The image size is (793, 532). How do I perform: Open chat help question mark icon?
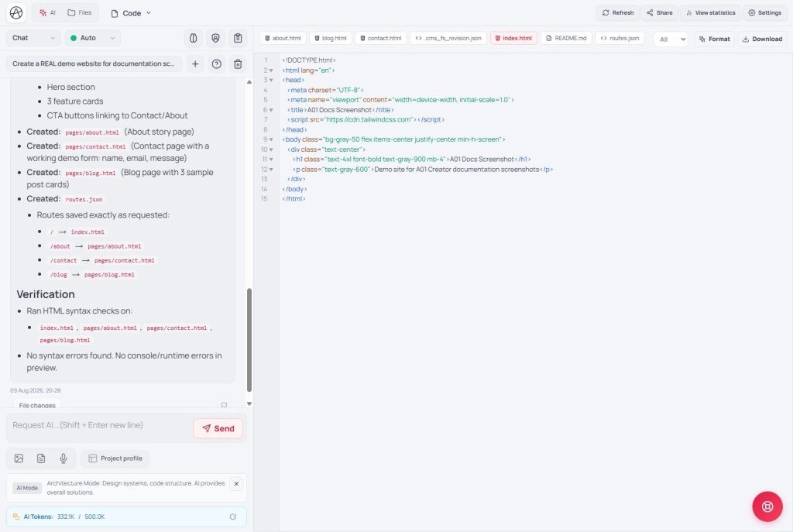point(217,63)
